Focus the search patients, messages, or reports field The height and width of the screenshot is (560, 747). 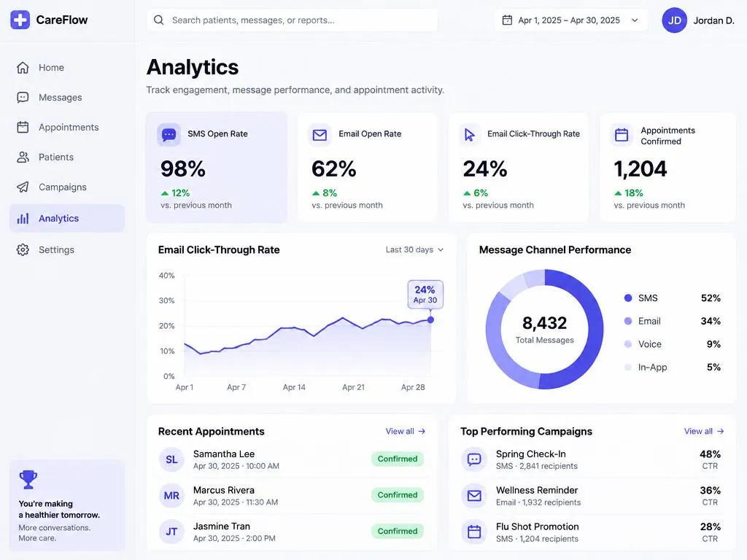point(292,20)
